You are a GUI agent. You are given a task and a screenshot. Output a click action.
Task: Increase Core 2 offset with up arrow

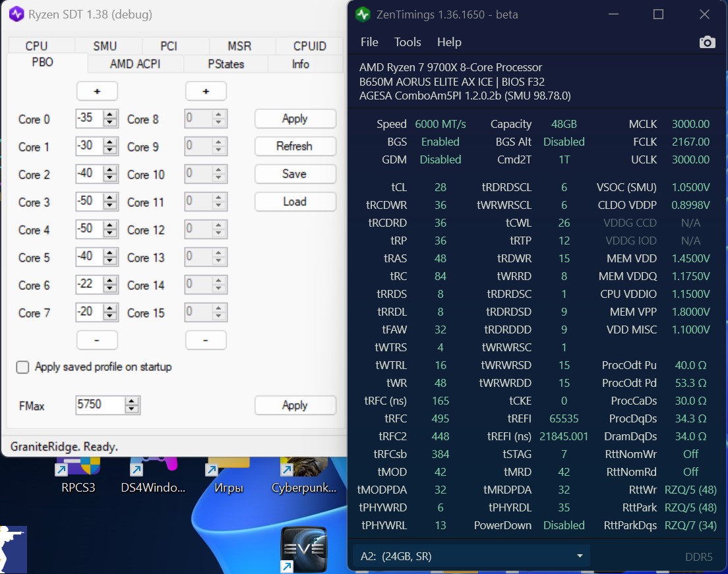pyautogui.click(x=110, y=170)
